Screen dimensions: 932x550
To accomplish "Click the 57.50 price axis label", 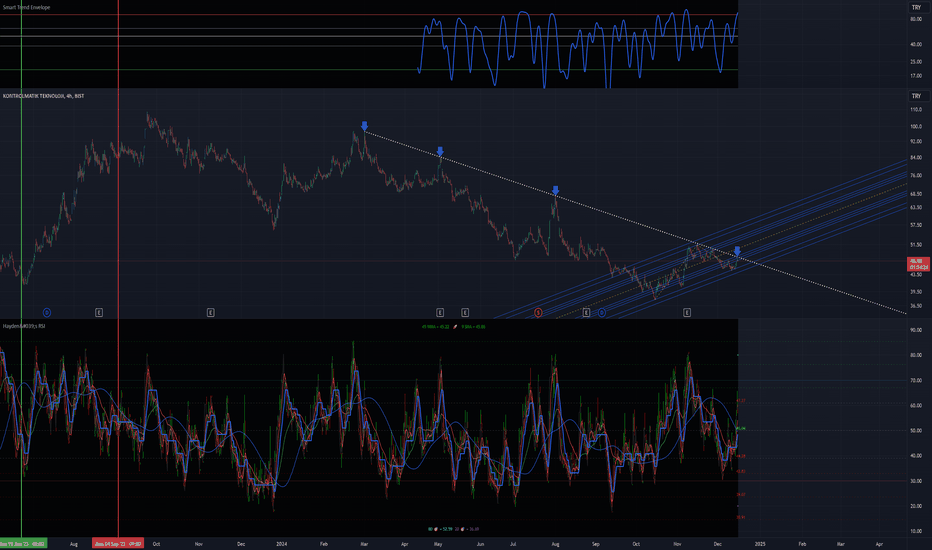I will coord(916,225).
